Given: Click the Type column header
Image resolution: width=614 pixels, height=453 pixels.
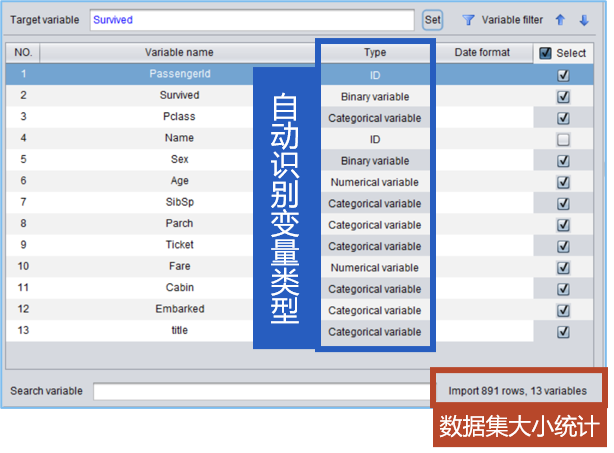Looking at the screenshot, I should (x=375, y=52).
